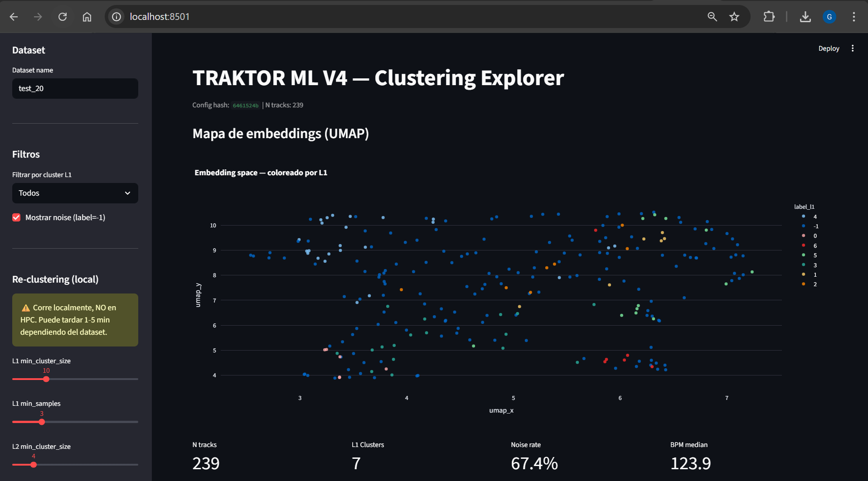The width and height of the screenshot is (868, 481).
Task: Click the N tracks metric value 239
Action: point(206,463)
